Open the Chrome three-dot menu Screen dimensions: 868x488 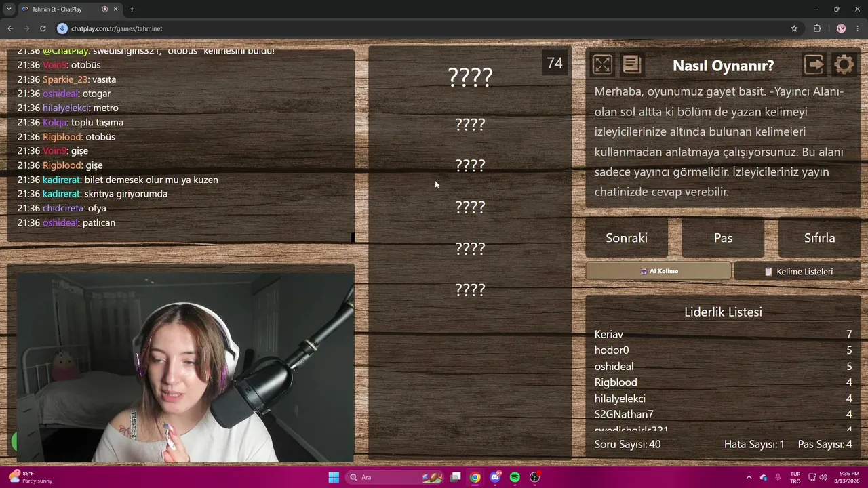858,28
